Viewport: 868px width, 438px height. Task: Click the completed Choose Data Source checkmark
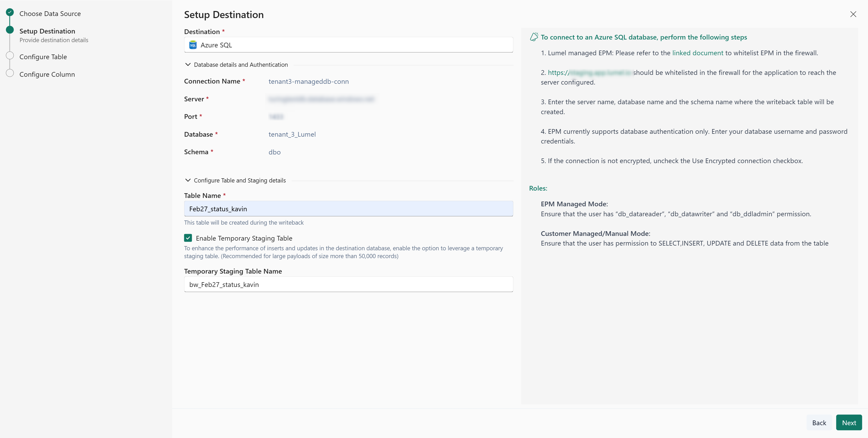pyautogui.click(x=10, y=13)
